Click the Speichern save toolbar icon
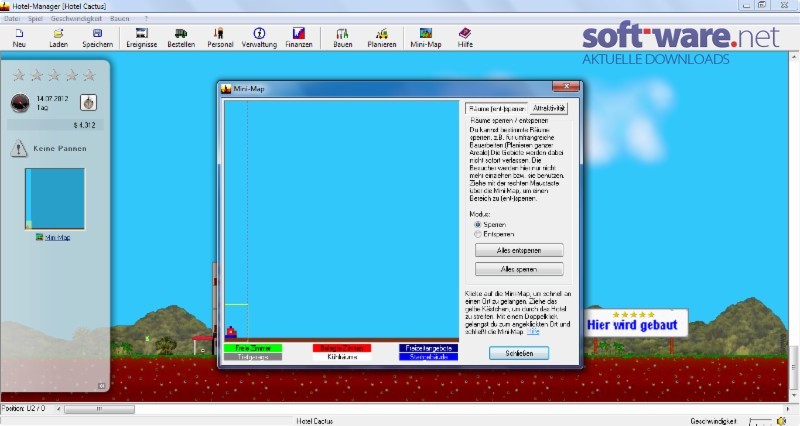800x426 pixels. (97, 34)
